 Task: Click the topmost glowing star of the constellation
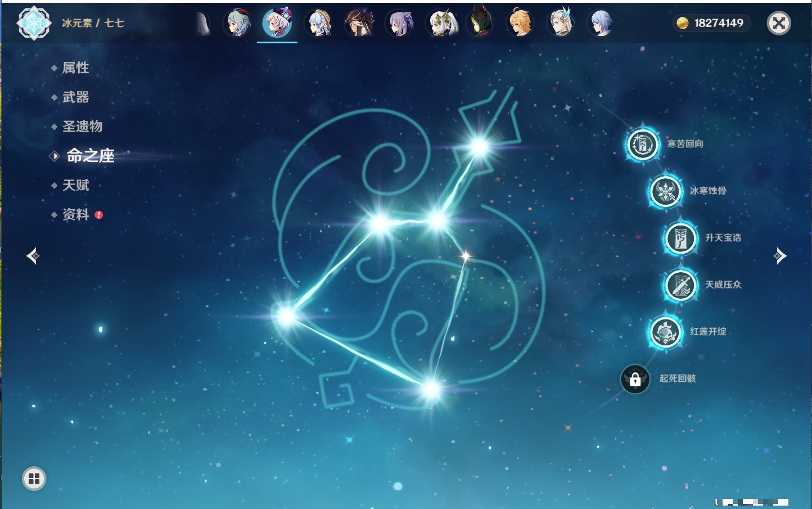click(x=479, y=147)
